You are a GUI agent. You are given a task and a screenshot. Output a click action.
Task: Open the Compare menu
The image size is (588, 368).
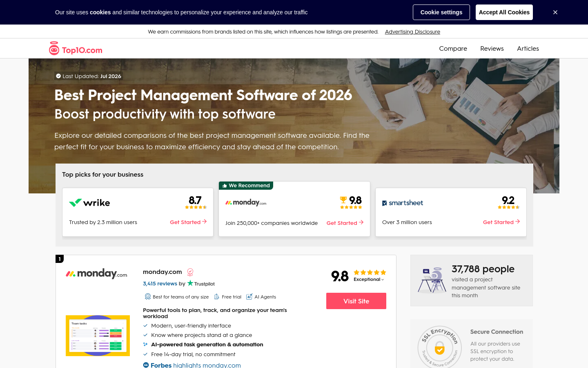tap(453, 48)
